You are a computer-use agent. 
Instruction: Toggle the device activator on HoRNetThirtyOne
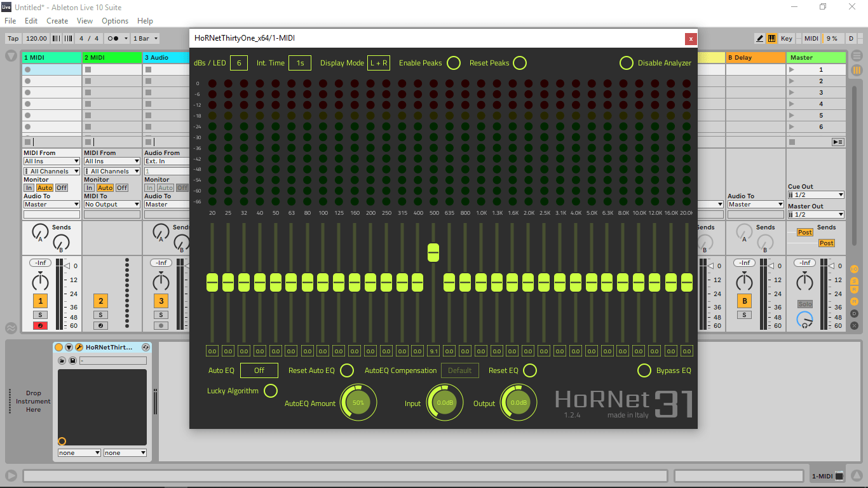click(x=59, y=348)
